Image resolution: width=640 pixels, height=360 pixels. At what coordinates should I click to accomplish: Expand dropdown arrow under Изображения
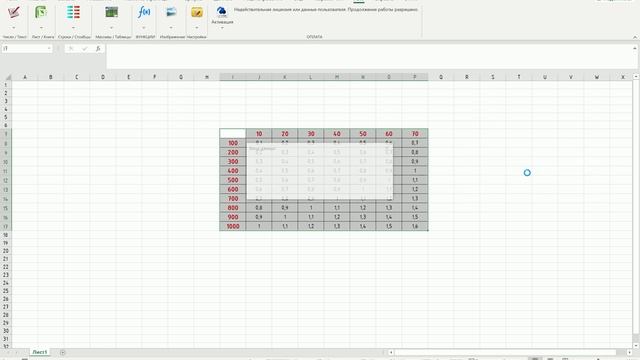tap(171, 28)
